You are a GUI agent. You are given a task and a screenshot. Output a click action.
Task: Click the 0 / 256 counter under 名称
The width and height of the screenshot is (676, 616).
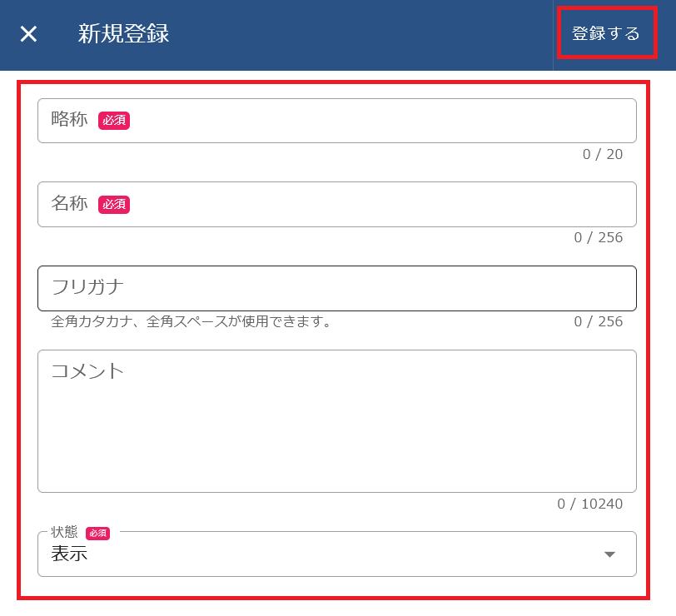tap(598, 237)
